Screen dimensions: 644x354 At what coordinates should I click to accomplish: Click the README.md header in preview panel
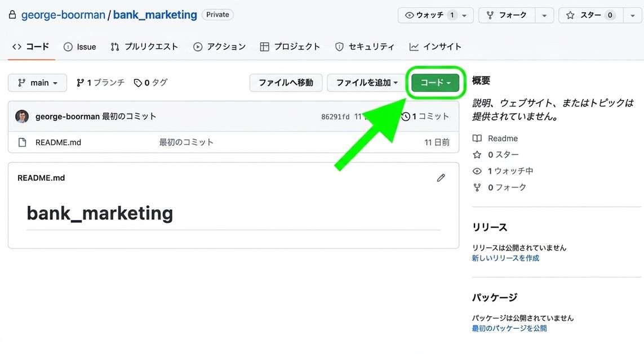pyautogui.click(x=41, y=178)
